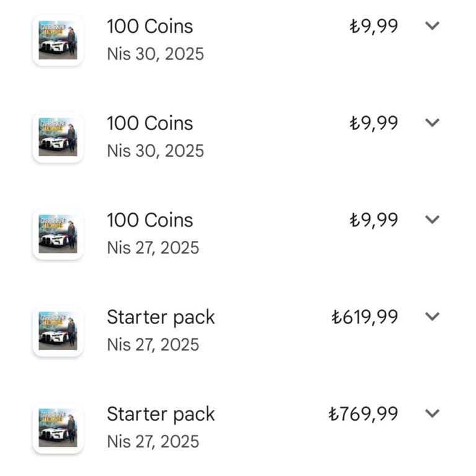Click the ₺9,99 price of the Nis 27 purchase
Image resolution: width=476 pixels, height=476 pixels.
point(374,220)
